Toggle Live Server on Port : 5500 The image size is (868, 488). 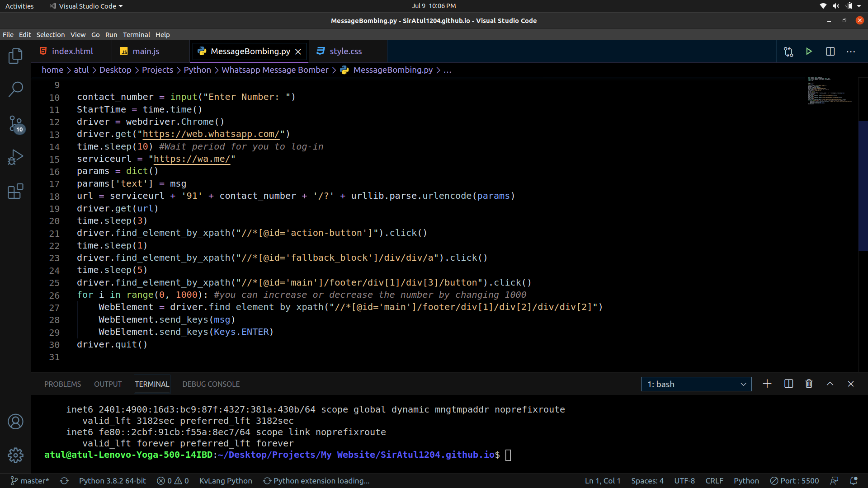[795, 481]
